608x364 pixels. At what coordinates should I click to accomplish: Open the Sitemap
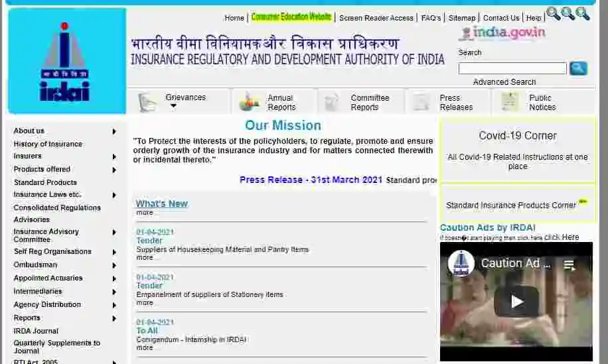(462, 18)
